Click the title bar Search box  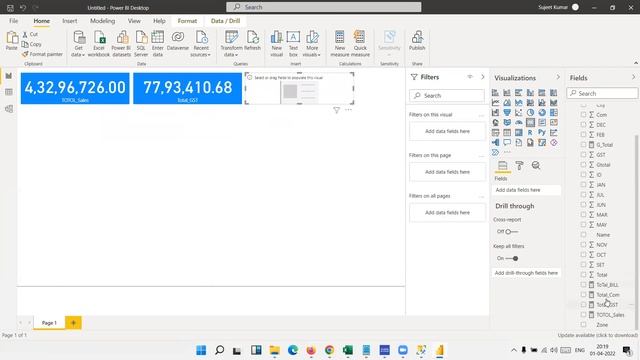pos(324,7)
